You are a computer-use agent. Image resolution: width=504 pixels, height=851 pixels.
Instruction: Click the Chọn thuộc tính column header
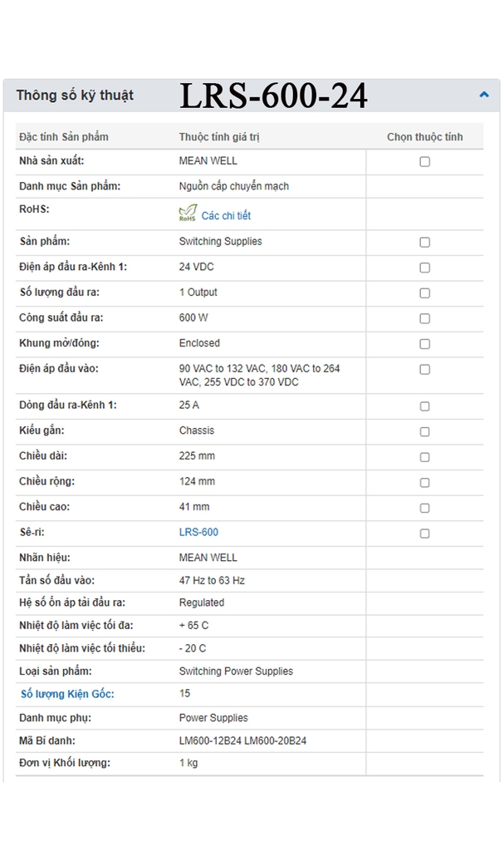tap(424, 137)
